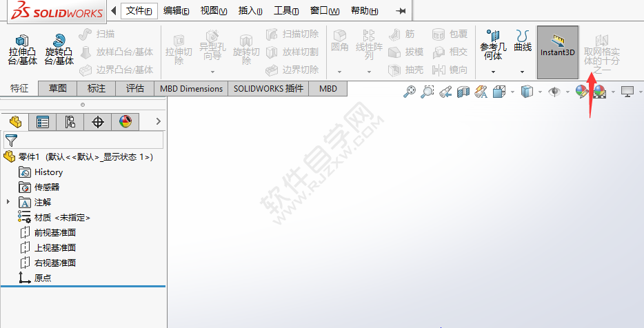
Task: Click Boundary Boss/Base (边界凸台/基体)
Action: 117,70
